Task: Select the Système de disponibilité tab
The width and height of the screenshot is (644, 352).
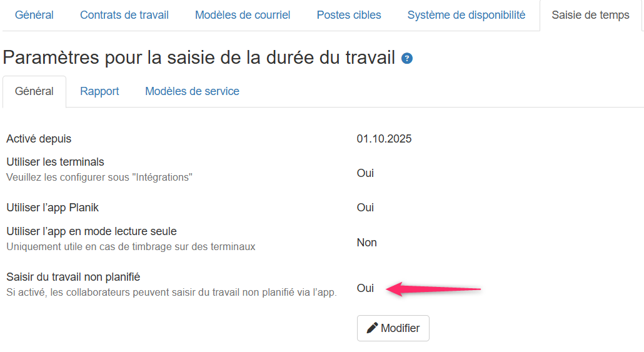Action: coord(466,15)
